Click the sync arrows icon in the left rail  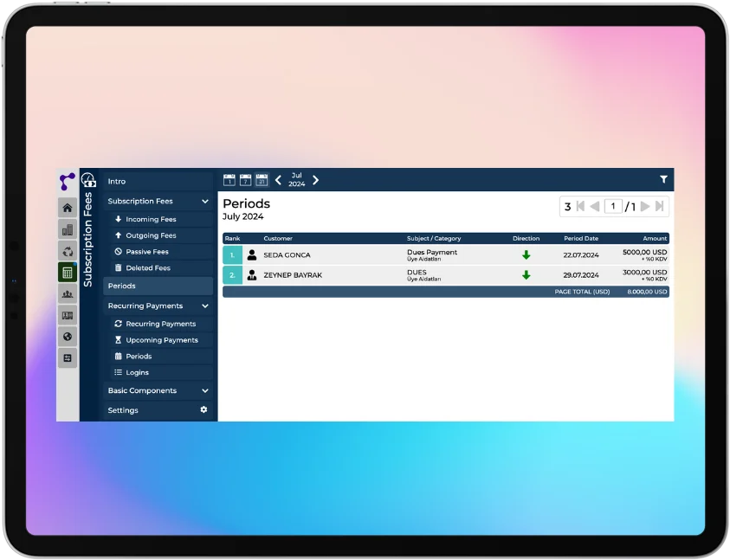tap(67, 251)
